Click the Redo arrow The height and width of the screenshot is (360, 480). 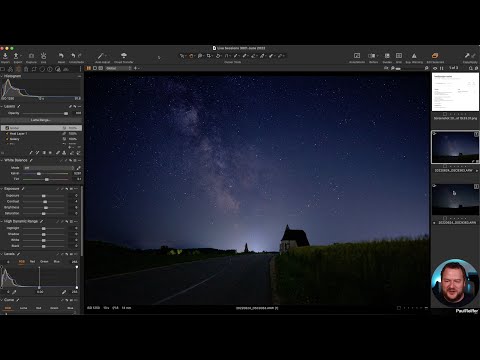point(80,56)
